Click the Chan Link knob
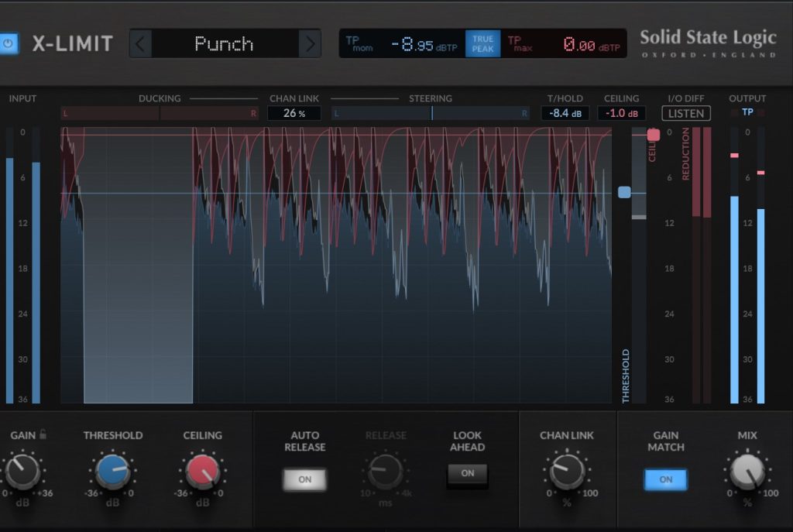This screenshot has height=532, width=793. pos(566,472)
